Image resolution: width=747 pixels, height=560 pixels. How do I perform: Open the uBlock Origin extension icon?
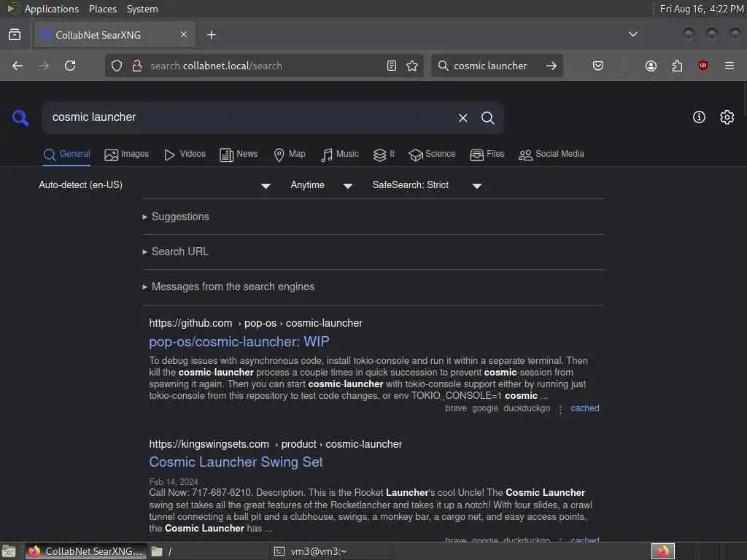click(x=703, y=66)
